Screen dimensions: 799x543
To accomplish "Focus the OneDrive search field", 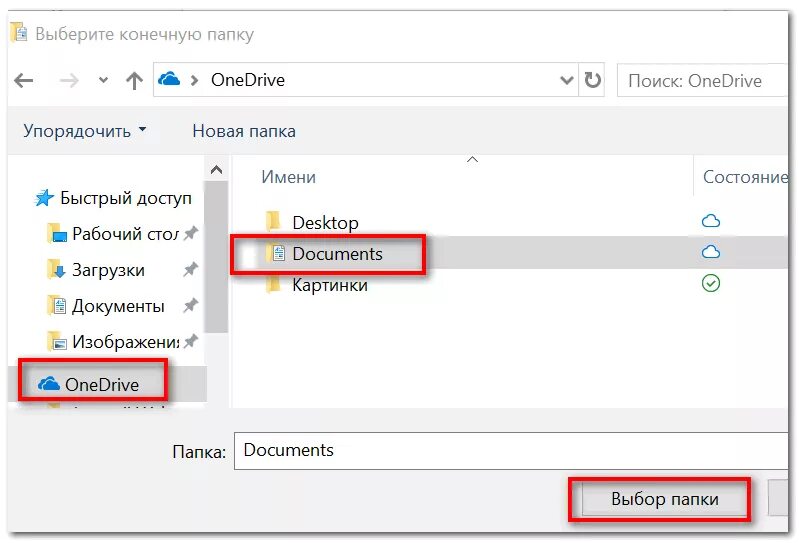I will [x=702, y=80].
